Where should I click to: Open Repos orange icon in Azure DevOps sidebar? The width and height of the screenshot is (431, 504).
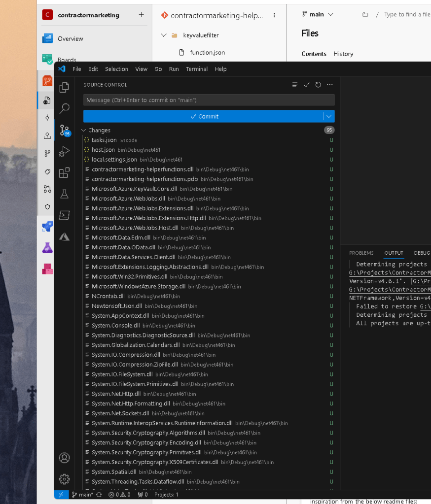47,81
